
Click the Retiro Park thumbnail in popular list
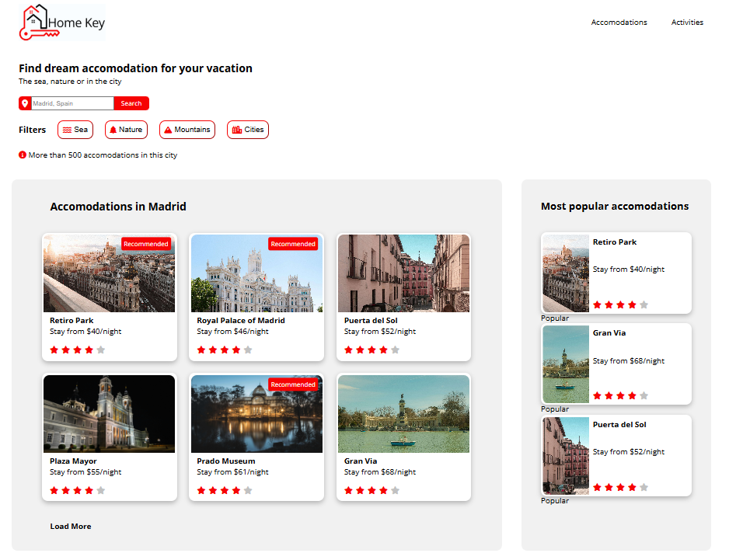[x=565, y=273]
